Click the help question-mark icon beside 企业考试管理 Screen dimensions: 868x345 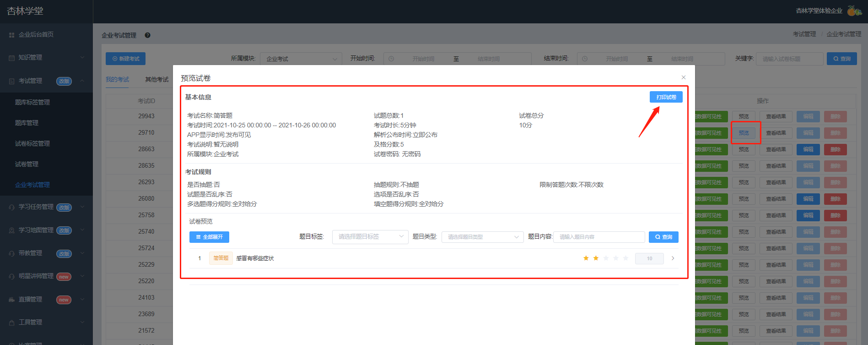pos(147,35)
